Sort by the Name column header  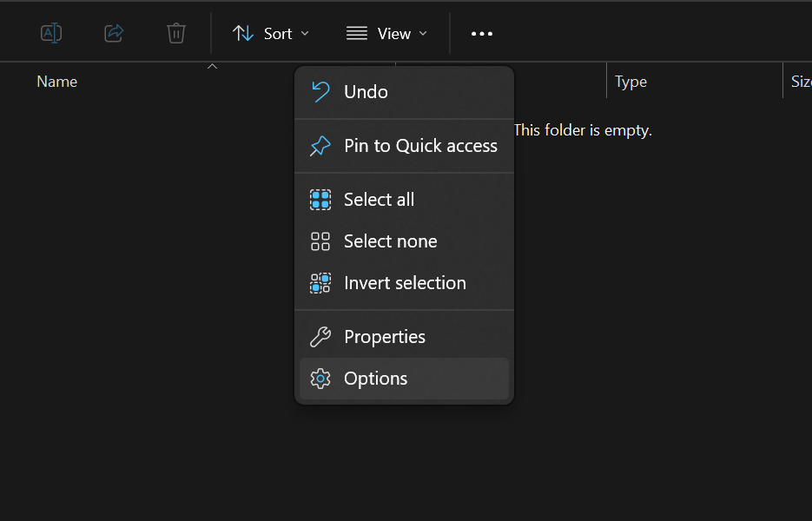pos(57,82)
